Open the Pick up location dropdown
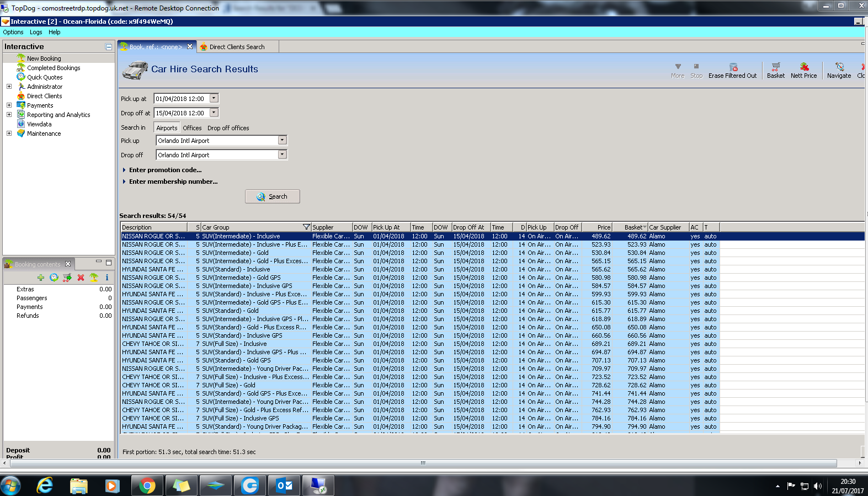This screenshot has height=496, width=868. pyautogui.click(x=283, y=140)
